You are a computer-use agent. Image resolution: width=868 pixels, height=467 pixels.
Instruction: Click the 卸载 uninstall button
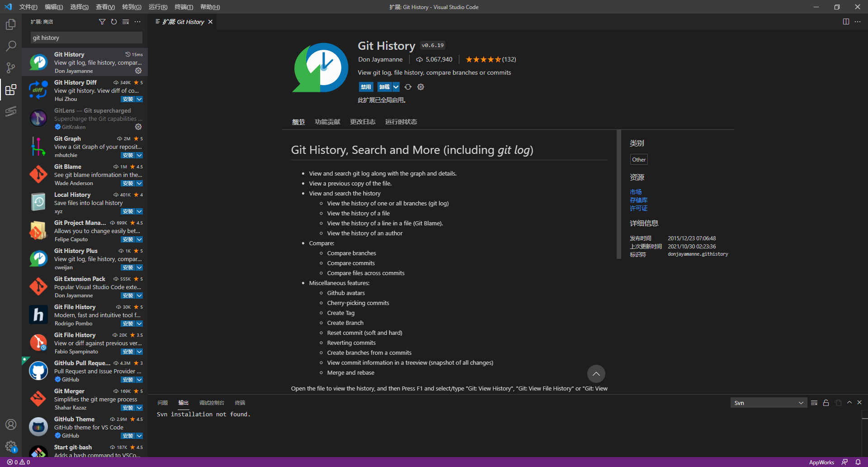pyautogui.click(x=384, y=87)
